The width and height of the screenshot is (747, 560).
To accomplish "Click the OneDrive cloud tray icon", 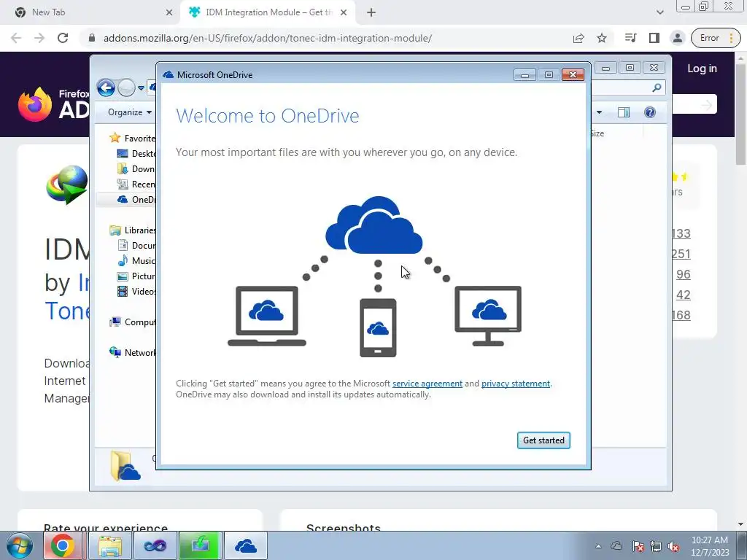I will tap(616, 546).
